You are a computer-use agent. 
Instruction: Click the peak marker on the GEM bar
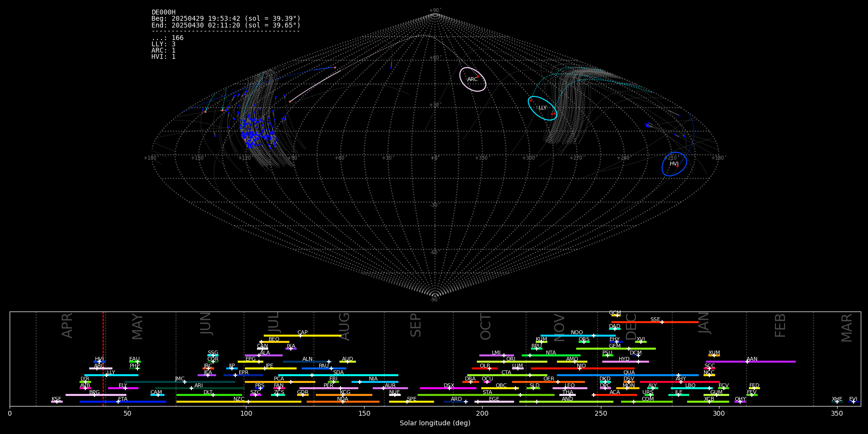(x=629, y=348)
